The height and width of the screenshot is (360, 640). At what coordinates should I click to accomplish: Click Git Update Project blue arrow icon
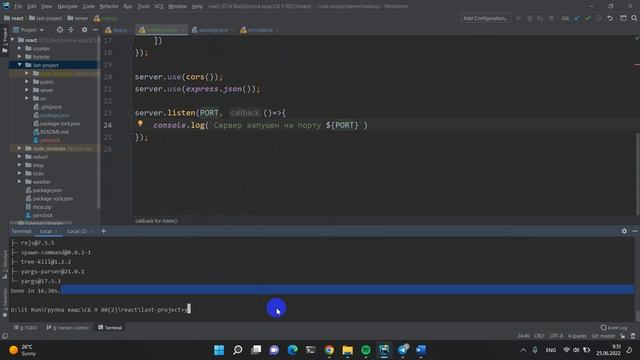point(577,18)
